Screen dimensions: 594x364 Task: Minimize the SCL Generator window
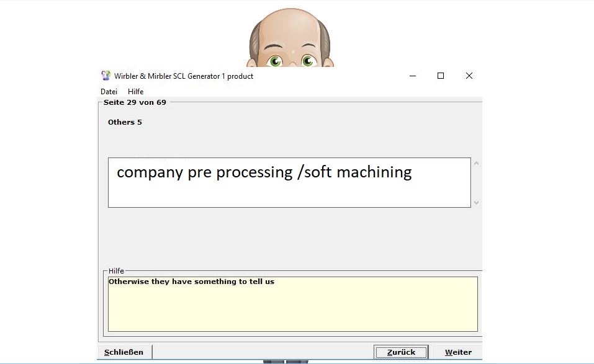(413, 76)
